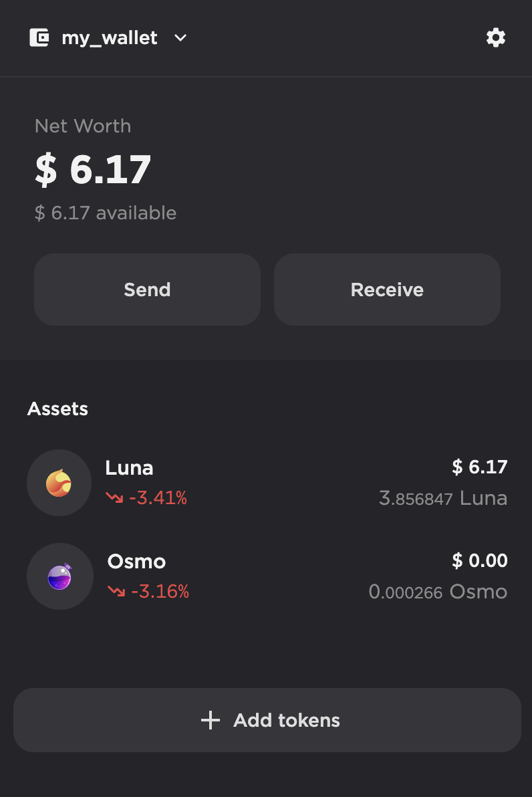Open settings via the gear icon
Screen dimensions: 532x797
(x=495, y=38)
